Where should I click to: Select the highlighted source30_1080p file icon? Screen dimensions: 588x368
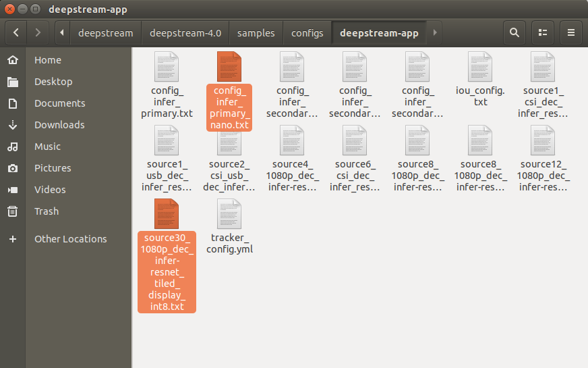(x=167, y=213)
